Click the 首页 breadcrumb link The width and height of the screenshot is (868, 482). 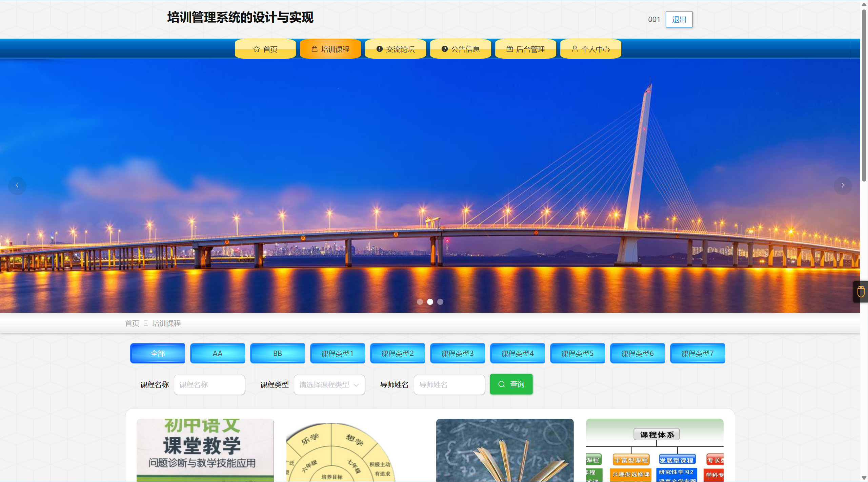point(132,323)
